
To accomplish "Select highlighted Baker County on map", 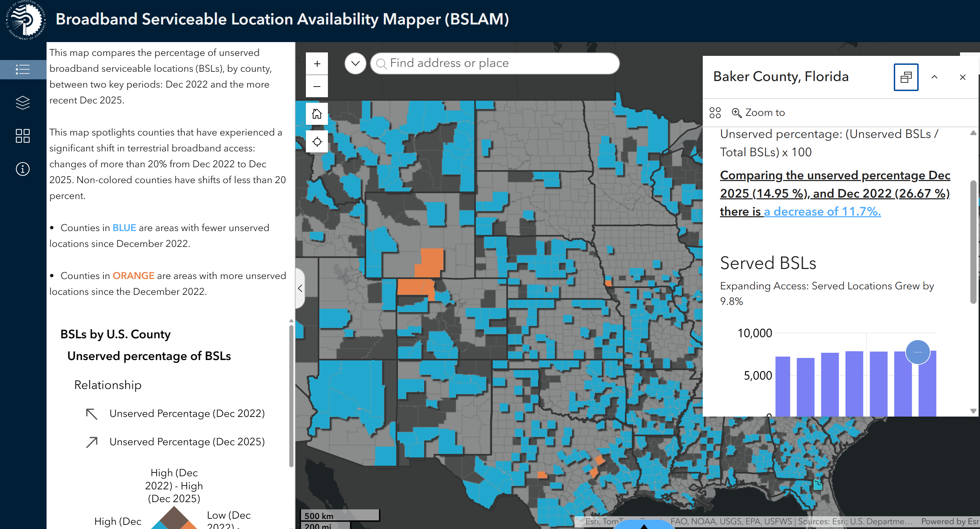I will pos(818,485).
